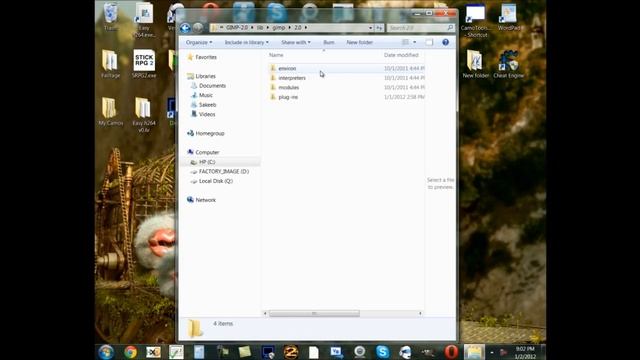
Task: Select the Cheat Engine desktop shortcut
Action: 508,64
